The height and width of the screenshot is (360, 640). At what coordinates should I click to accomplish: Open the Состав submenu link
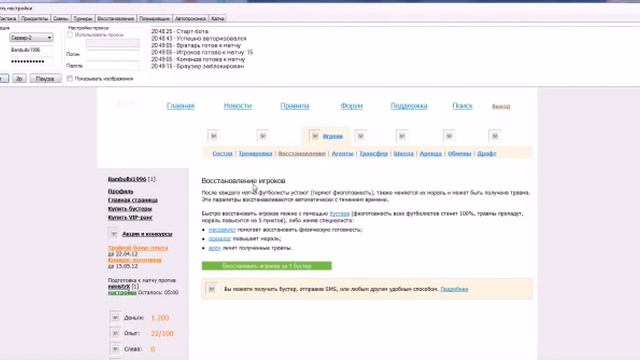(x=222, y=153)
